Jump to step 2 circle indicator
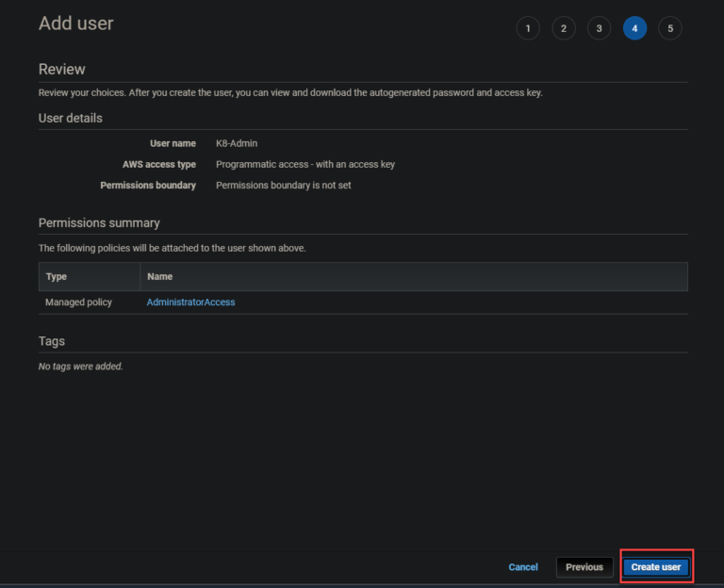Viewport: 724px width, 588px height. click(x=563, y=28)
